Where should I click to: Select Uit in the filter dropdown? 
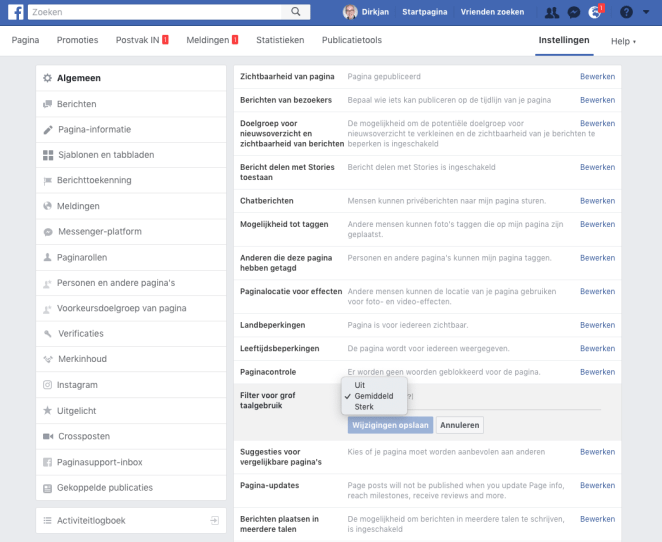pyautogui.click(x=360, y=385)
